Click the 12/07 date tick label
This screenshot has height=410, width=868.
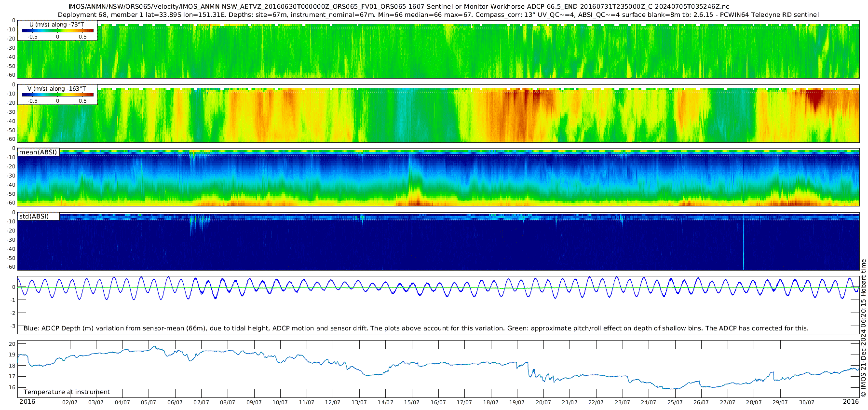tap(333, 402)
